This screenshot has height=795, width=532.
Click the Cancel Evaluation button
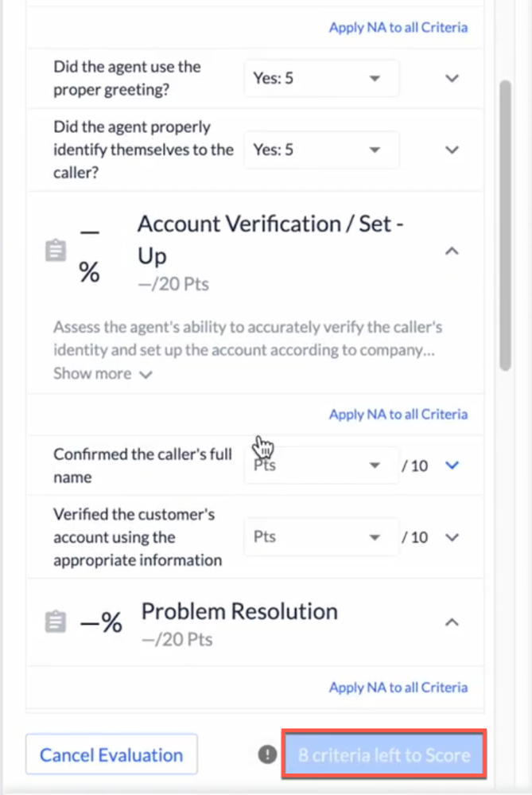click(111, 754)
